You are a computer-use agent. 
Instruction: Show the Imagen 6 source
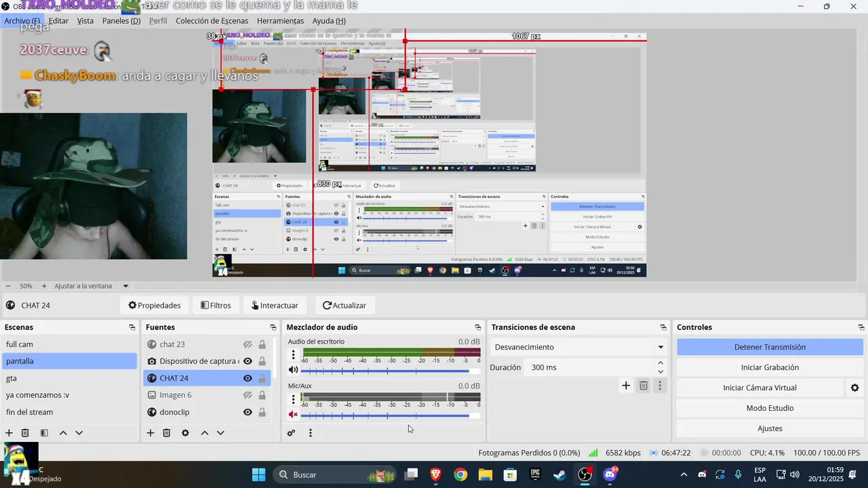pos(248,395)
